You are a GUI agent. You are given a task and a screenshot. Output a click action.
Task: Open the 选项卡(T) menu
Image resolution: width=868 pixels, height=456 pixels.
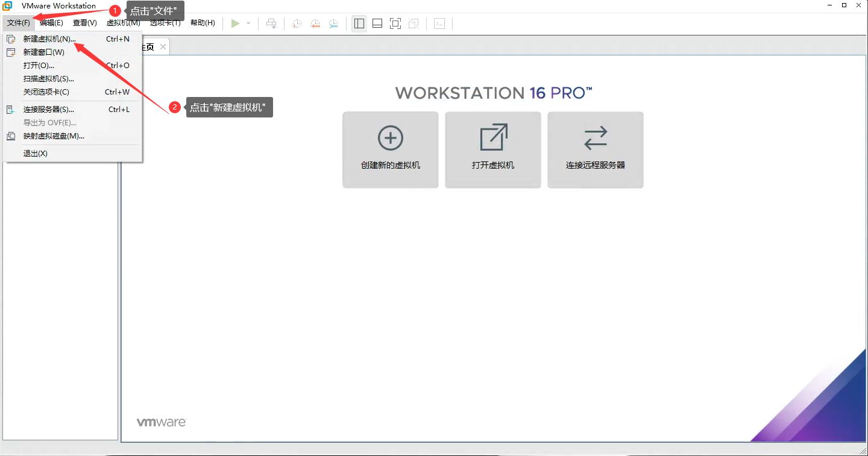coord(165,23)
